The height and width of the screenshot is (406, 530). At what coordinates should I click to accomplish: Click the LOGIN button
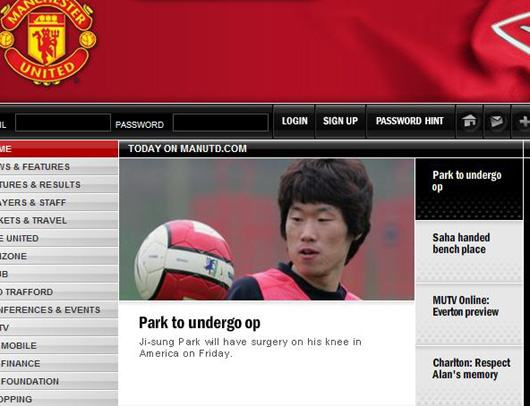point(294,121)
